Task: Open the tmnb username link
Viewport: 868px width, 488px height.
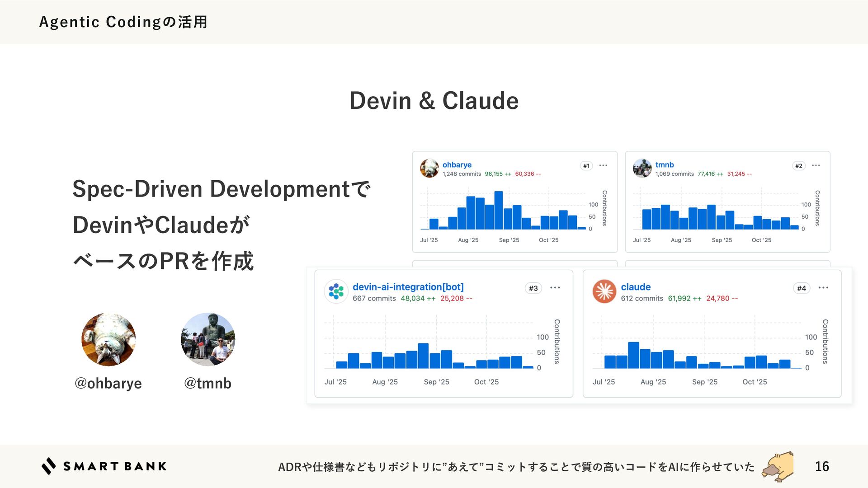Action: [x=664, y=165]
